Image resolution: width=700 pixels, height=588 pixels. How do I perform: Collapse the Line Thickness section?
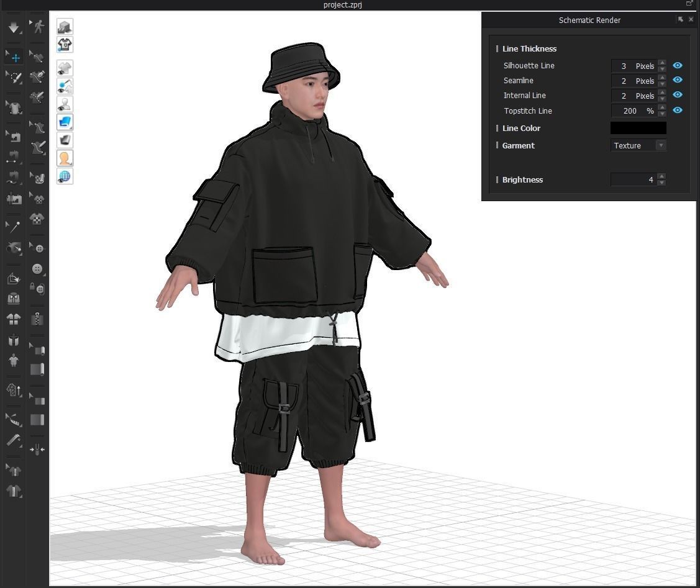tap(498, 48)
